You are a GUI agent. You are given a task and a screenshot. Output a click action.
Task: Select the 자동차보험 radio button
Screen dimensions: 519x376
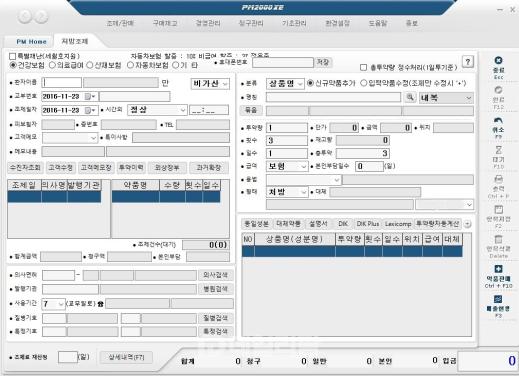click(x=130, y=65)
